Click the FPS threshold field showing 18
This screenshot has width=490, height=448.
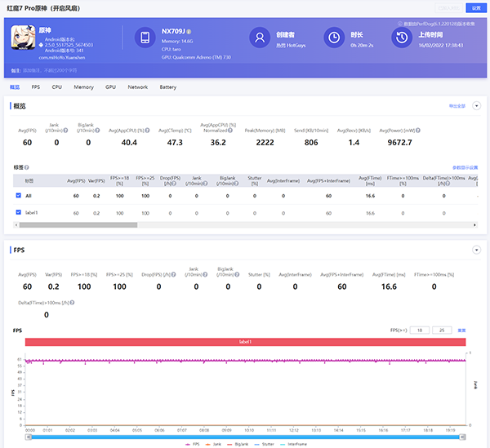(420, 330)
